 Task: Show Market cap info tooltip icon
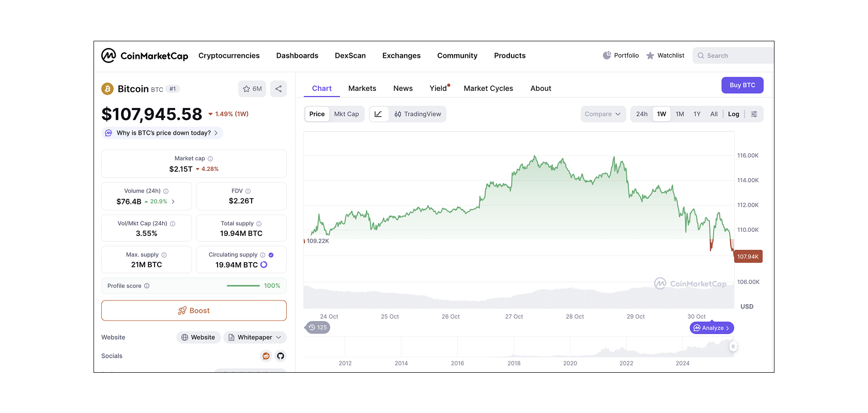click(210, 158)
